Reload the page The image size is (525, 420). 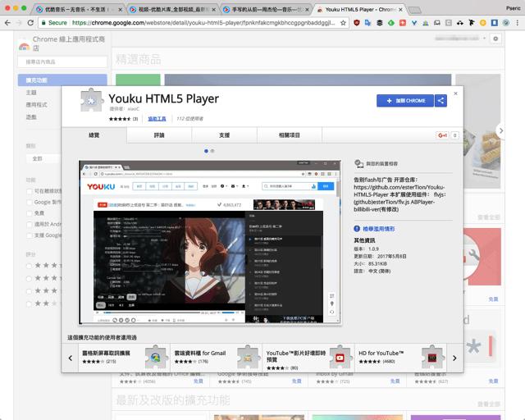point(30,23)
